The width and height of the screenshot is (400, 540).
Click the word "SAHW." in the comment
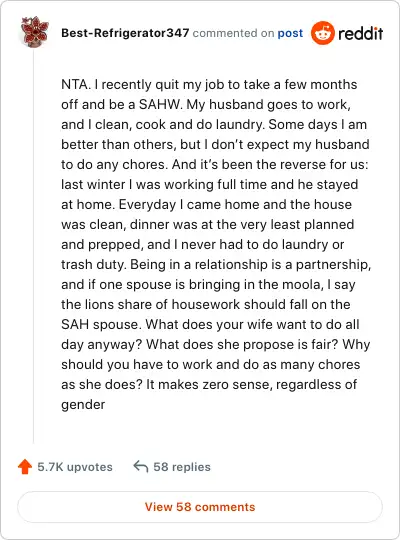[x=160, y=104]
